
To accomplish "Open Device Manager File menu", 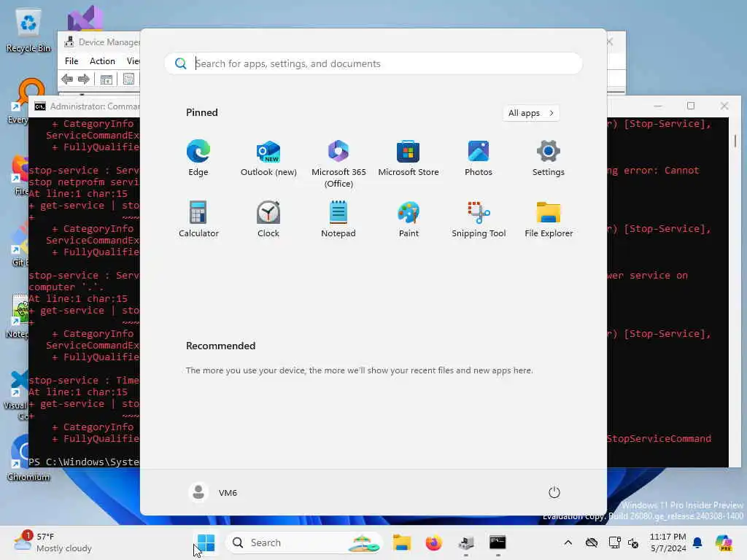I will (x=71, y=61).
